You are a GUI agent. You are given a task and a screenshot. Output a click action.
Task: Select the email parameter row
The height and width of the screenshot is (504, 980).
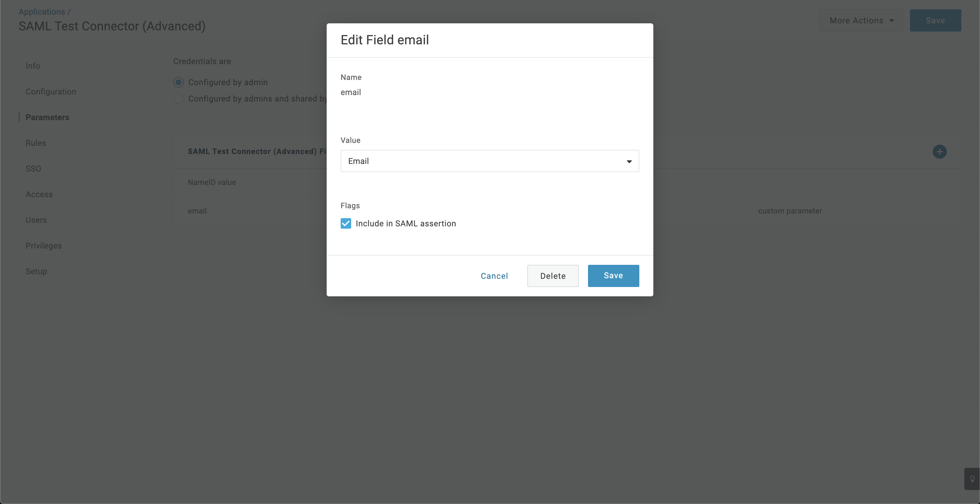point(567,211)
